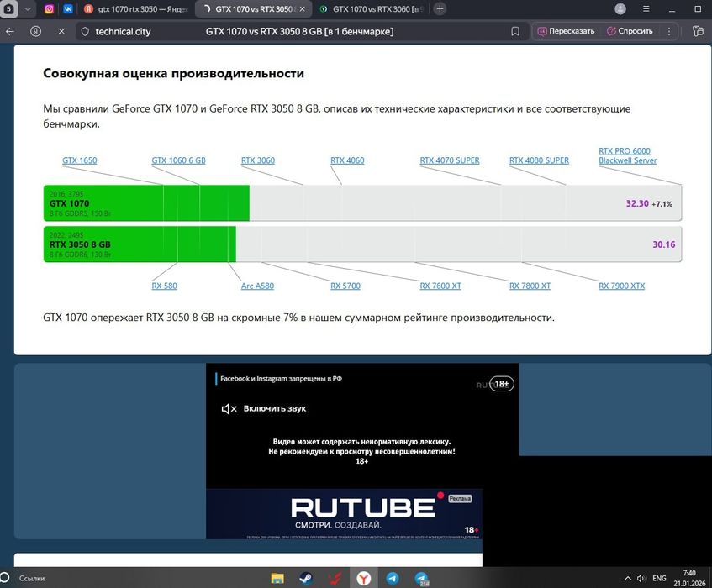The image size is (712, 588).
Task: Open the profile avatar menu
Action: pos(620,9)
